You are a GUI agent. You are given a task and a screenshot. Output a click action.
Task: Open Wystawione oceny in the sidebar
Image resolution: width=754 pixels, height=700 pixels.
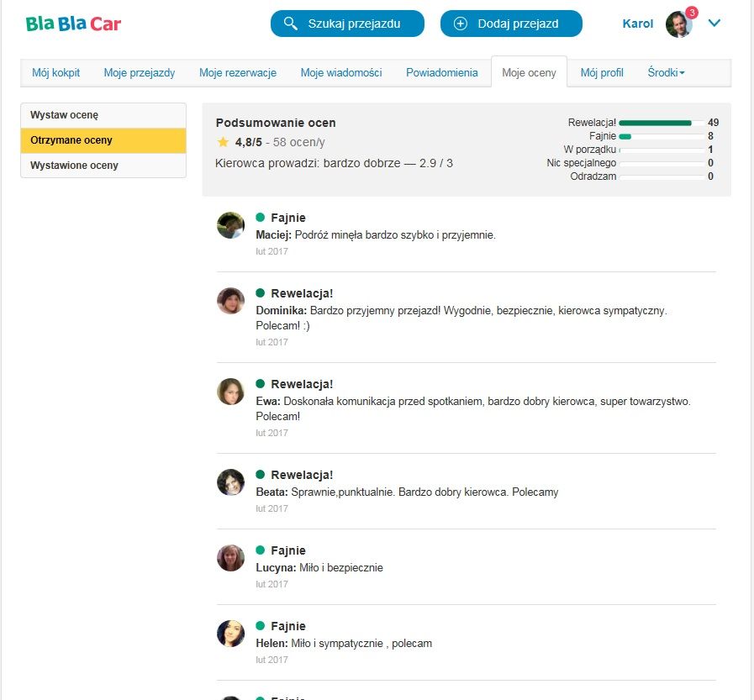(x=103, y=166)
